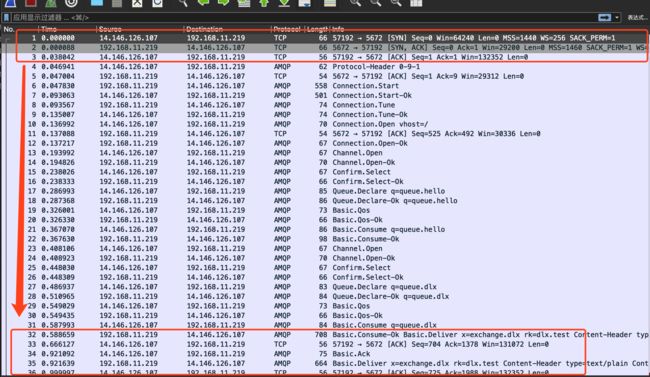
Task: Select packet 18 Queue.Declare-Ok q=queue.hello
Action: point(325,200)
